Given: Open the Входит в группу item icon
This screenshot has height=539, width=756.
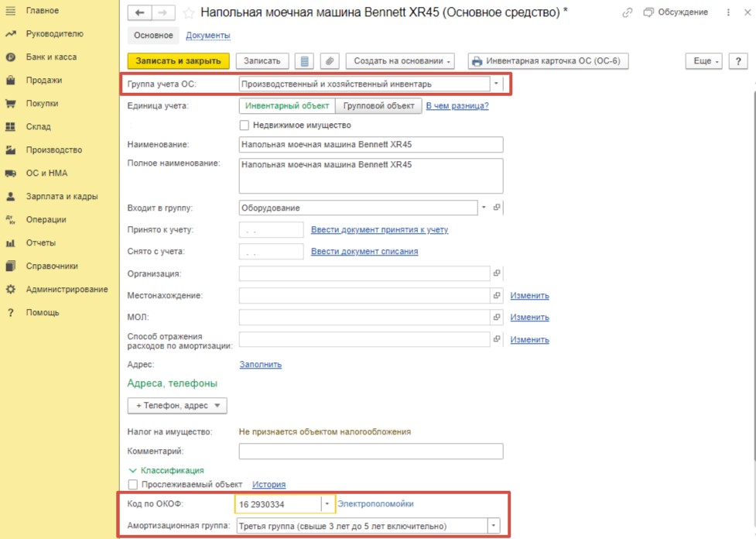Looking at the screenshot, I should tap(497, 208).
